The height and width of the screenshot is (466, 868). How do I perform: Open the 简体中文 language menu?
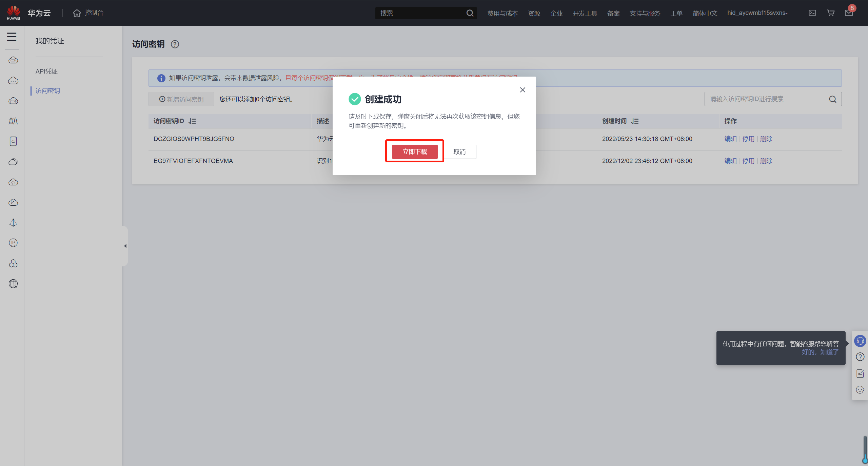click(705, 13)
